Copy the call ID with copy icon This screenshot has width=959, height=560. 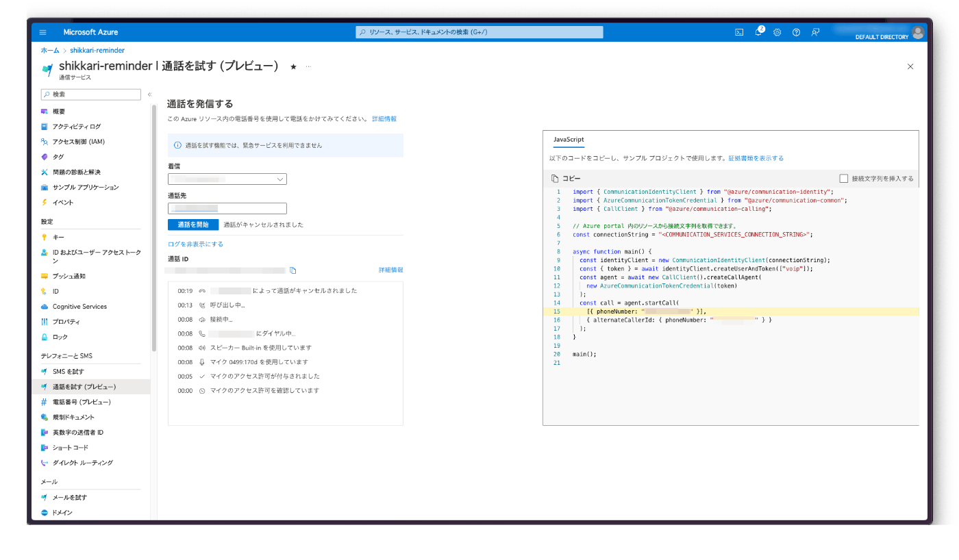(292, 270)
